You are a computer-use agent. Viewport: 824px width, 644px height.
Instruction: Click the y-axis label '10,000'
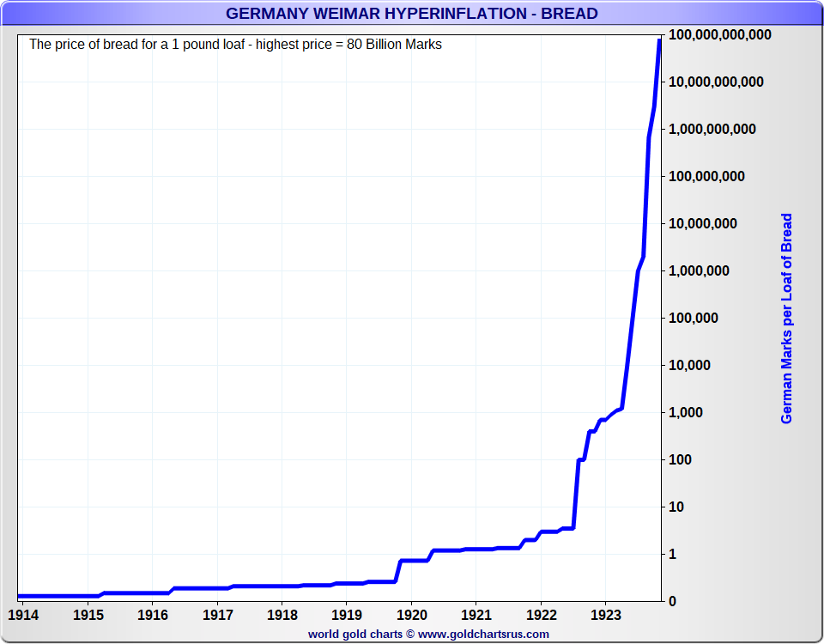[689, 365]
